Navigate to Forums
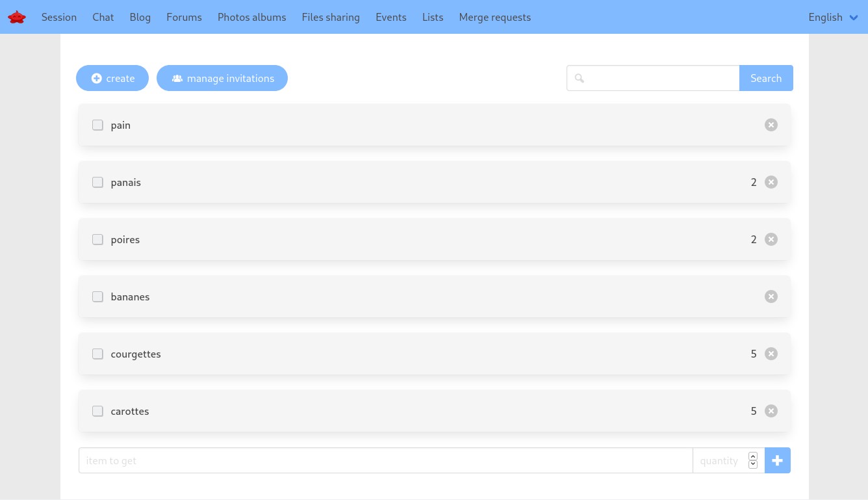Viewport: 868px width, 500px height. (x=184, y=18)
